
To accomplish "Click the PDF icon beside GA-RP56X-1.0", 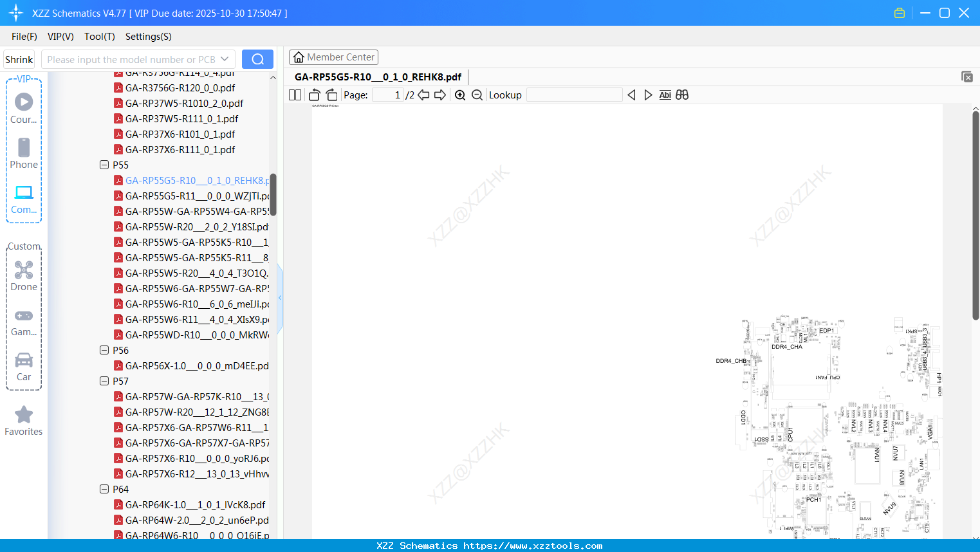I will (118, 365).
